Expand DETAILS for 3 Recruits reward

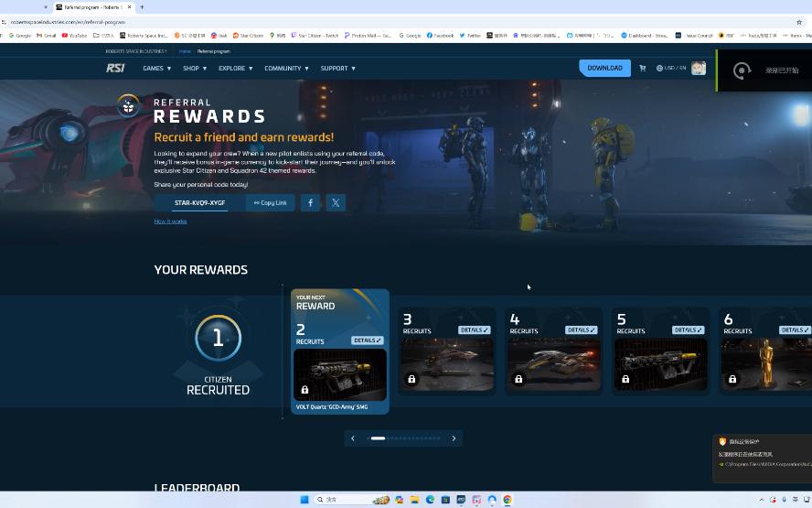click(475, 330)
